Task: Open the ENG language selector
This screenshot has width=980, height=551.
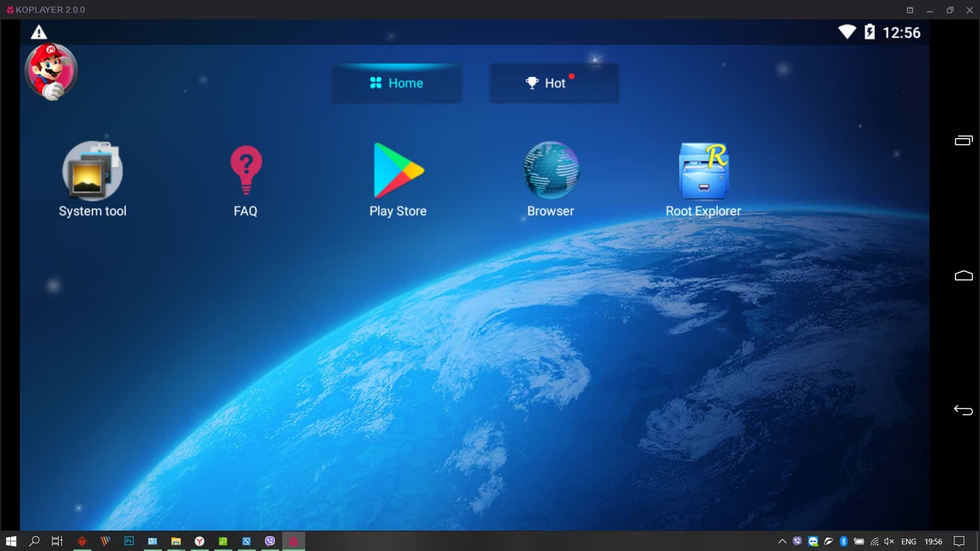Action: tap(909, 541)
